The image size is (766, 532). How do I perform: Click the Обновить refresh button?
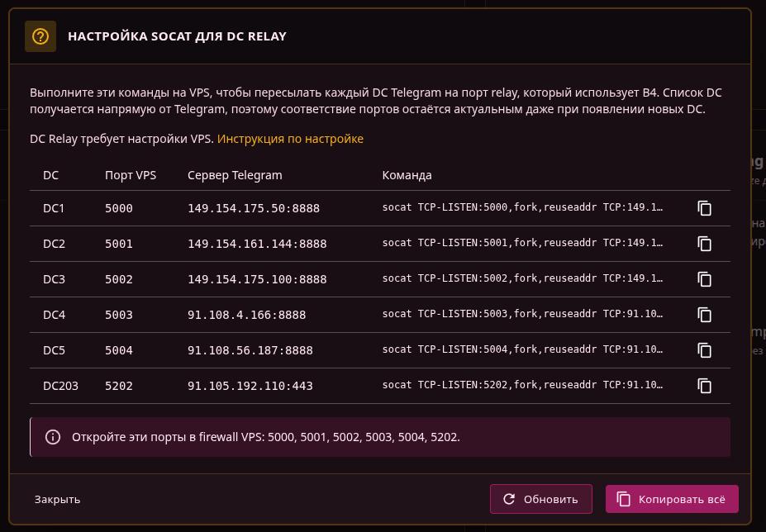[x=540, y=499]
